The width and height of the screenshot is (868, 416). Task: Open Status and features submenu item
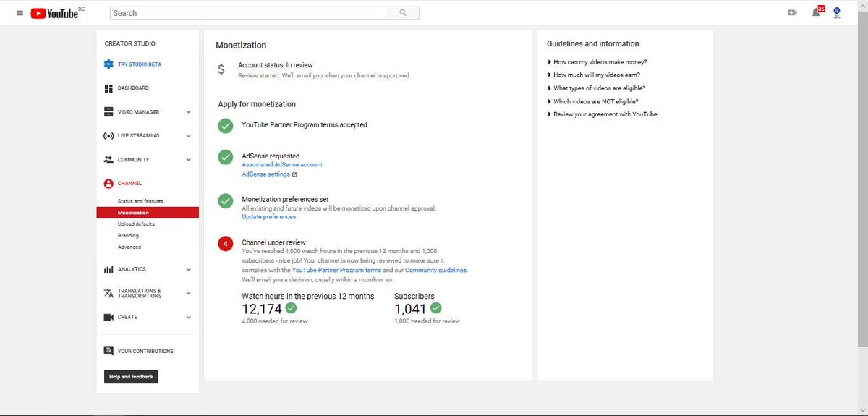point(140,201)
